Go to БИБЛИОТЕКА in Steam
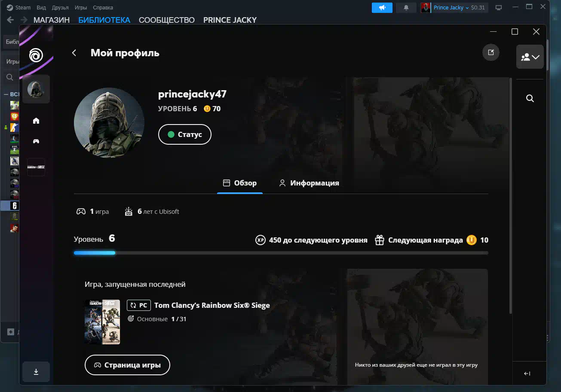 pyautogui.click(x=104, y=20)
